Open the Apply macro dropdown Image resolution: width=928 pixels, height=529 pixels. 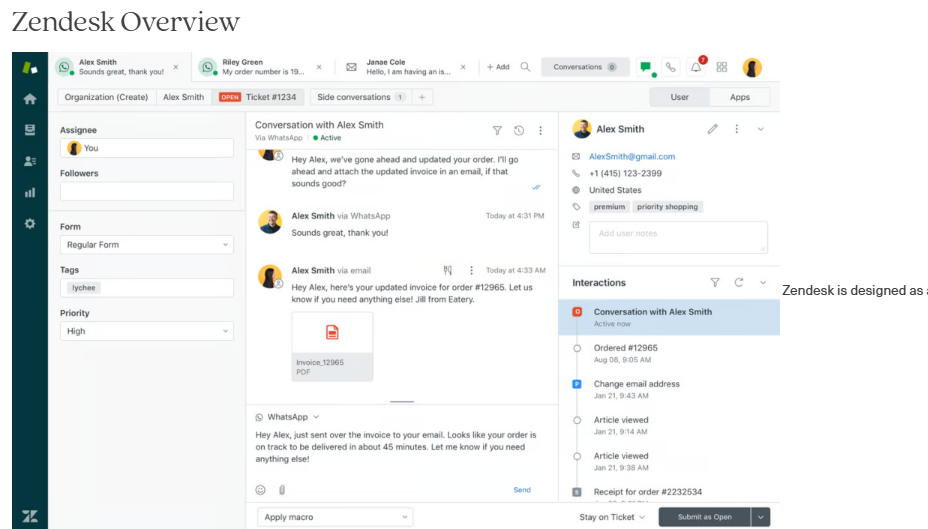click(335, 517)
